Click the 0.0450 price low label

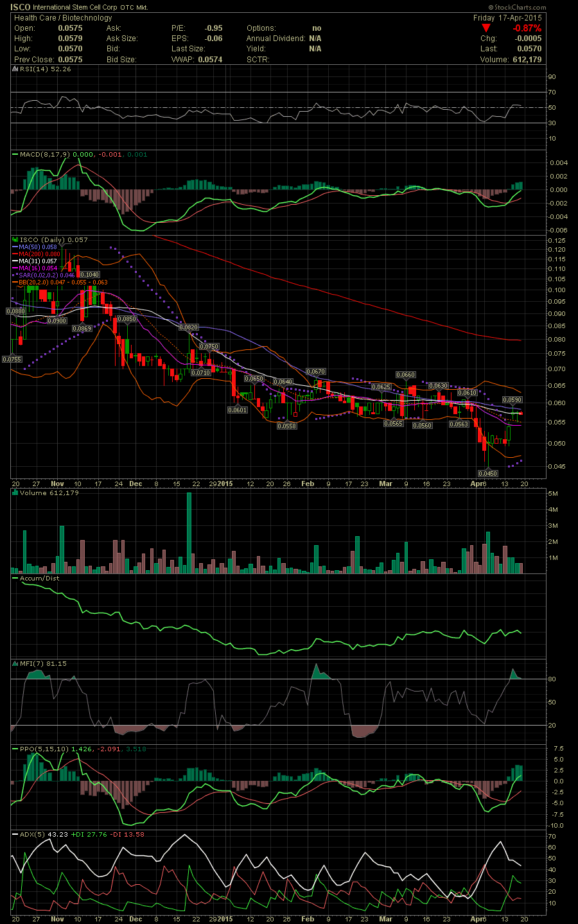[488, 473]
